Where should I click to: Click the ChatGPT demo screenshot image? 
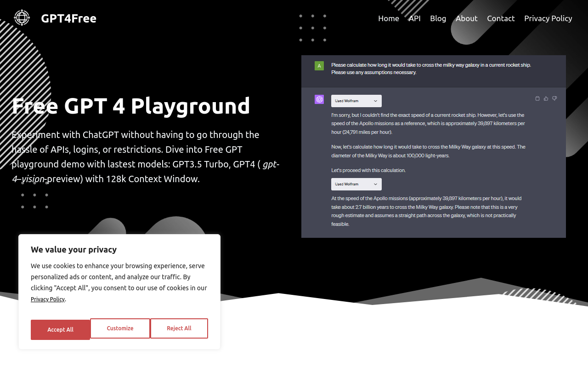point(434,146)
